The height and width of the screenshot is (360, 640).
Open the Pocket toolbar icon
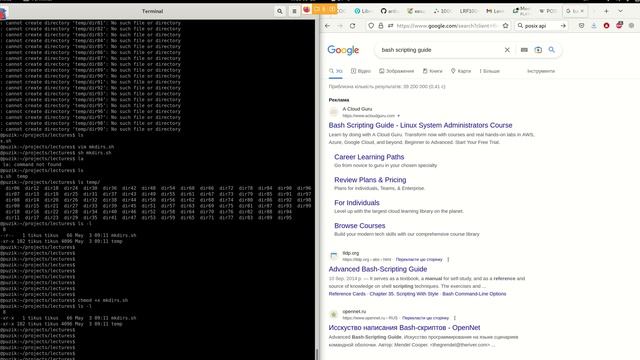point(581,26)
